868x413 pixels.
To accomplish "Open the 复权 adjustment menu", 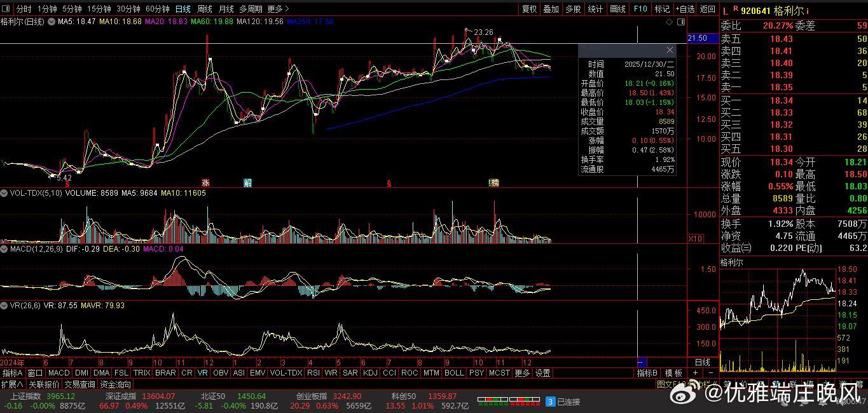I will (529, 9).
